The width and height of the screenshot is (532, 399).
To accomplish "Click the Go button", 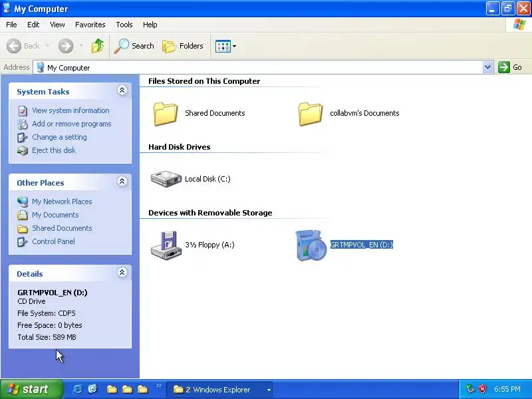I will (x=510, y=67).
